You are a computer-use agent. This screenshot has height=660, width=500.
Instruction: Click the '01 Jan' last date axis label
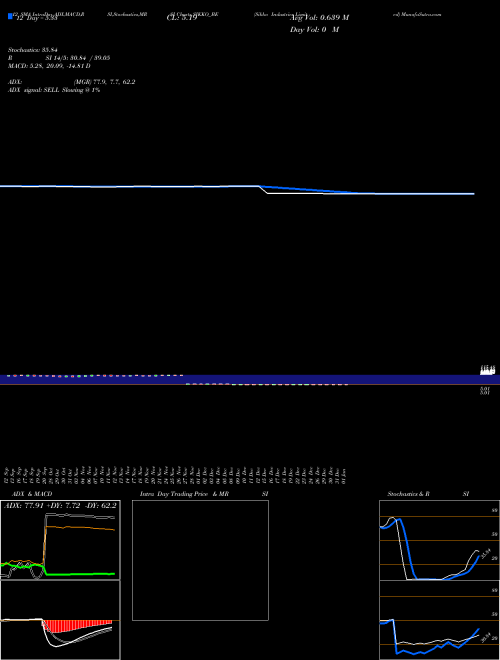[344, 475]
